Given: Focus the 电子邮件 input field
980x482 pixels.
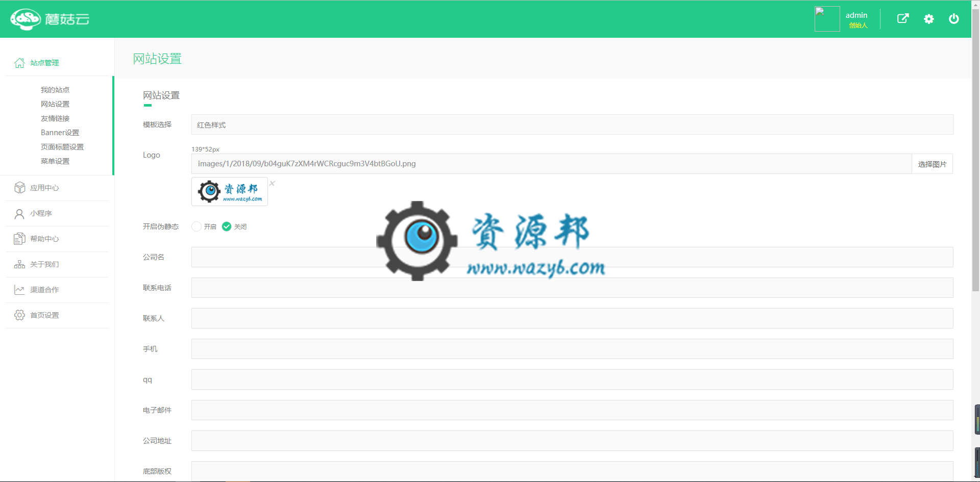Looking at the screenshot, I should click(x=572, y=410).
